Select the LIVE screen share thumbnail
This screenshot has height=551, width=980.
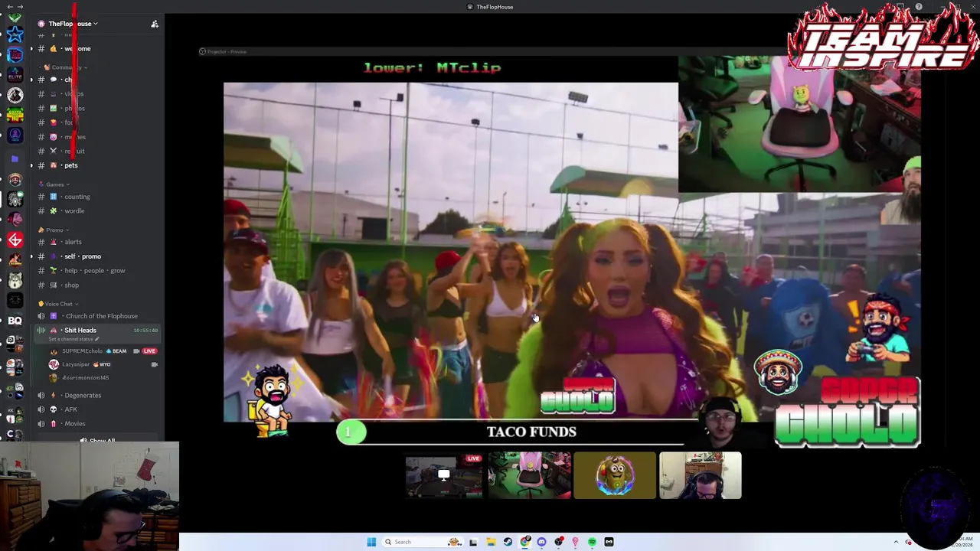444,475
